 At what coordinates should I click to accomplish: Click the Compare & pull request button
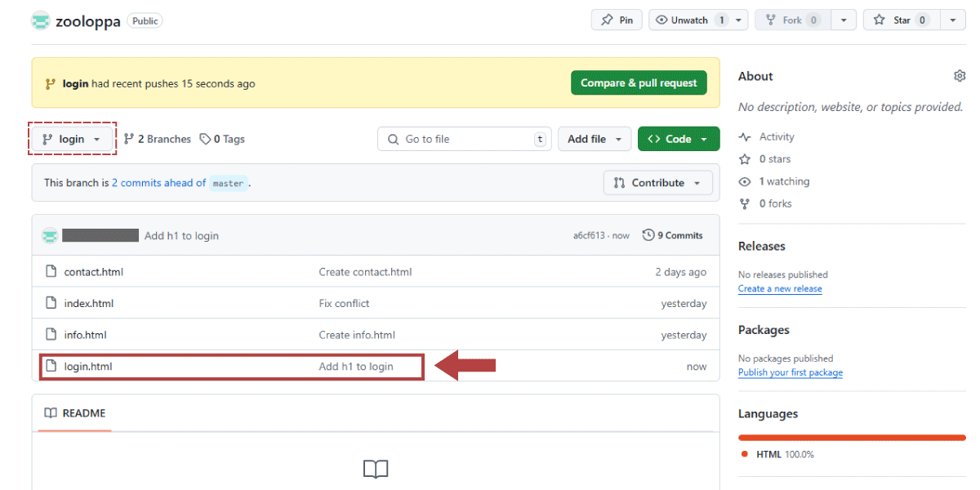tap(639, 82)
